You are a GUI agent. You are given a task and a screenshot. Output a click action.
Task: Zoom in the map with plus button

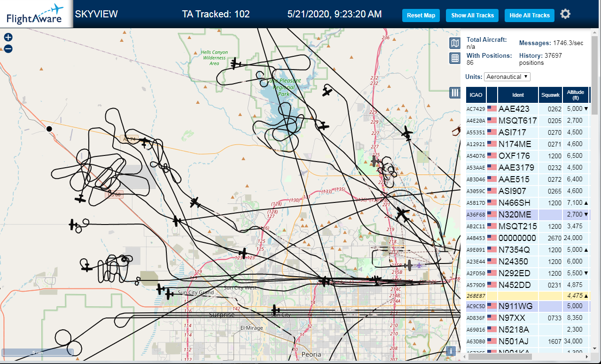tap(8, 38)
